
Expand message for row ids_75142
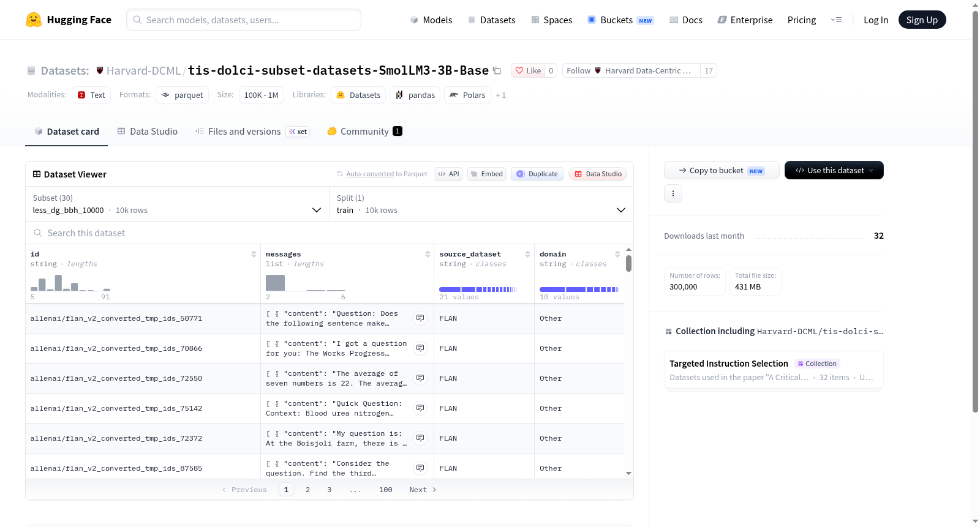pos(420,408)
